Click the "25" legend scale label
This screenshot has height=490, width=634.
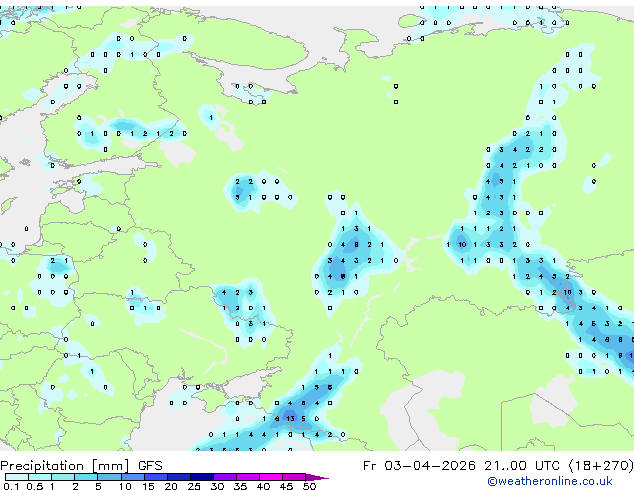[194, 486]
